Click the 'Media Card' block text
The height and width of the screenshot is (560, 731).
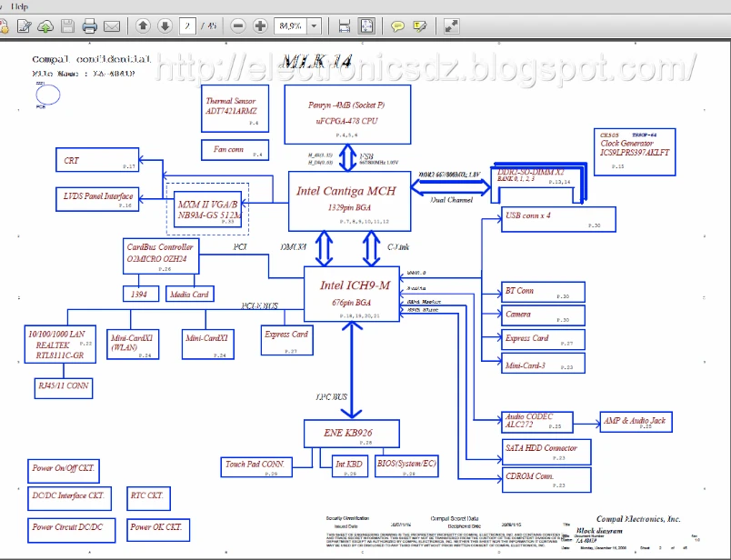(x=189, y=295)
